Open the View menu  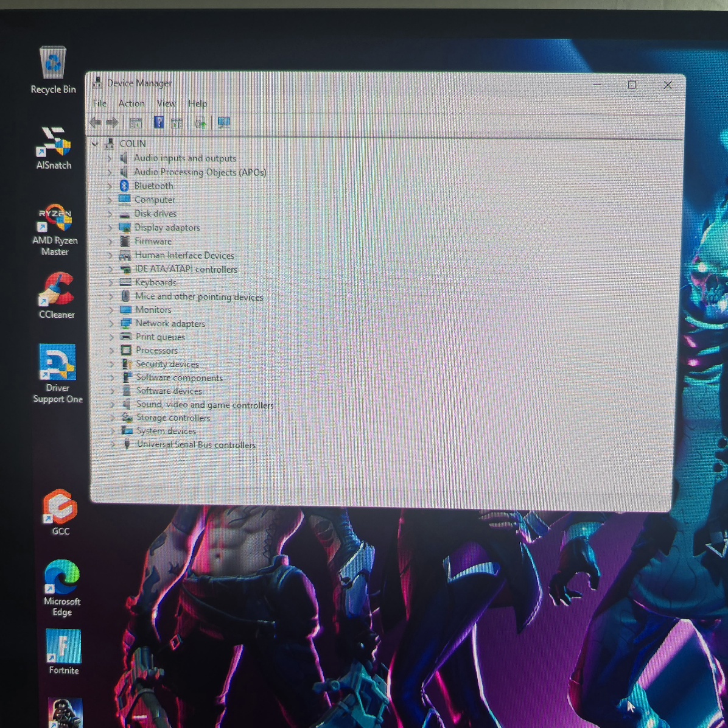click(166, 103)
